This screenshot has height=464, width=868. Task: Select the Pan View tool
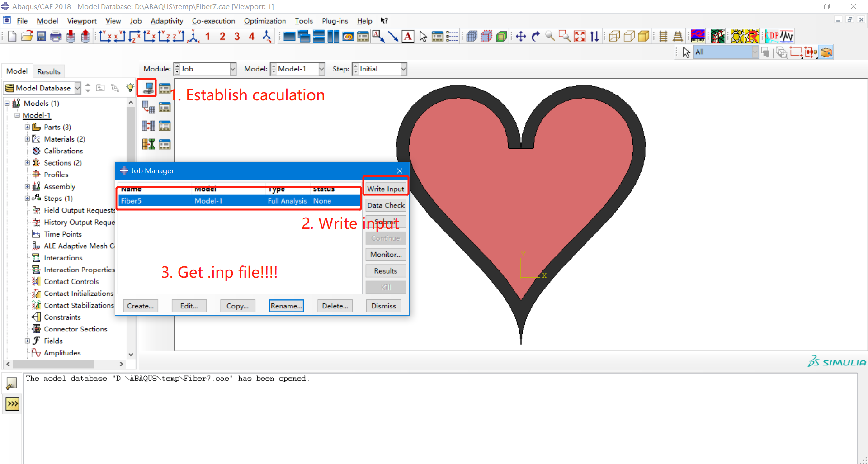tap(521, 36)
